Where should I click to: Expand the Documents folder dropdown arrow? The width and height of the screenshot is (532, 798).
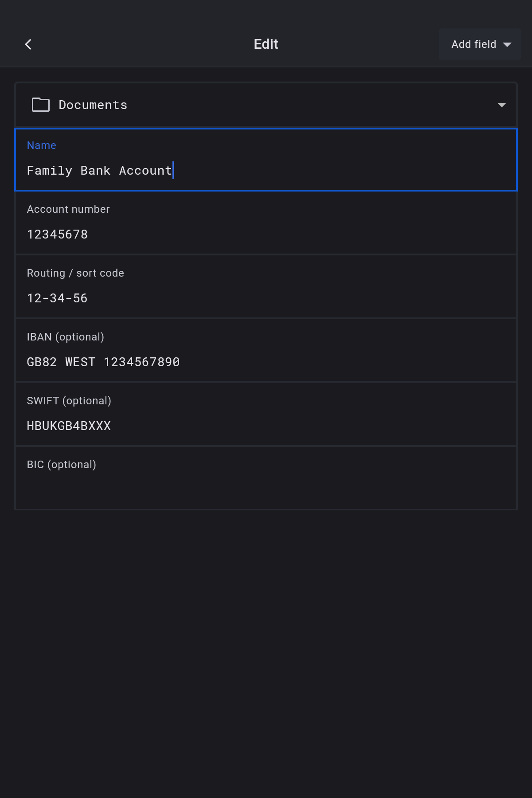click(501, 105)
